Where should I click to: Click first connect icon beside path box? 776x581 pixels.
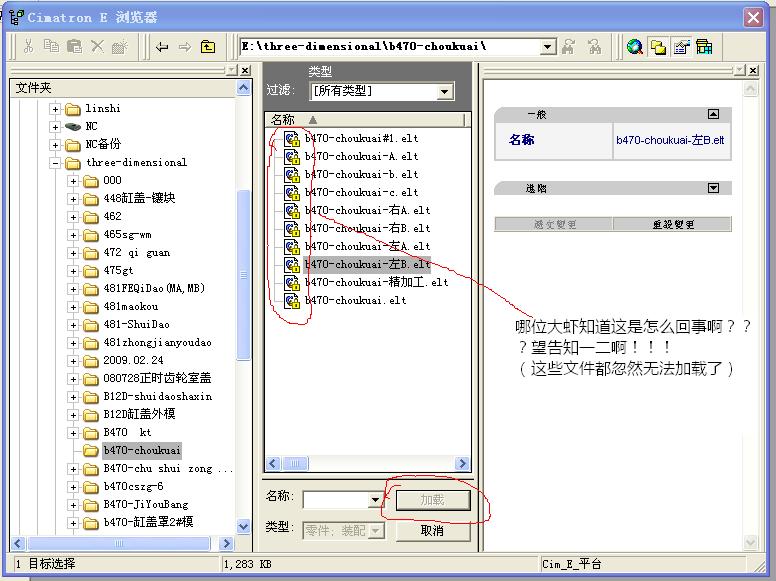tap(569, 47)
